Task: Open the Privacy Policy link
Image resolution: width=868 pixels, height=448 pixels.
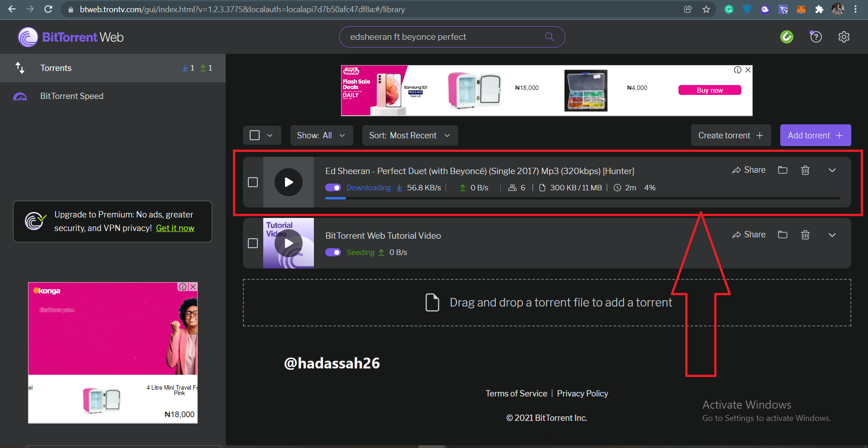Action: pos(582,393)
